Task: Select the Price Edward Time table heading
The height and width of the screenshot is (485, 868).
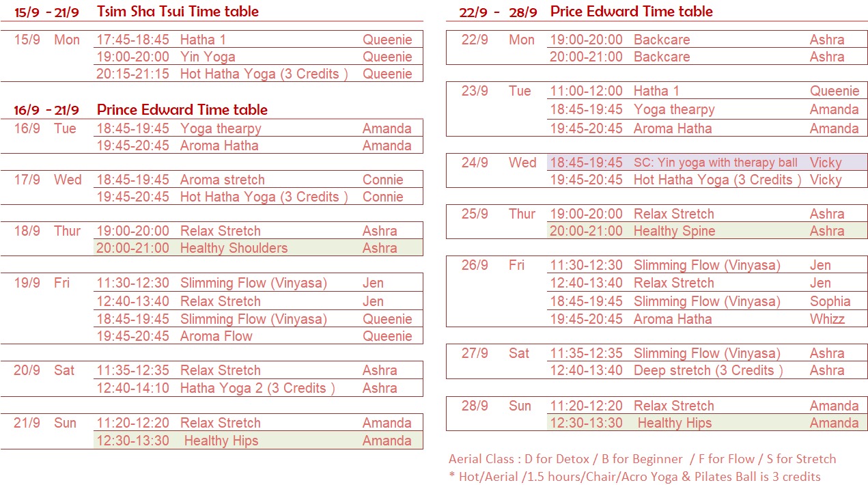Action: 632,12
